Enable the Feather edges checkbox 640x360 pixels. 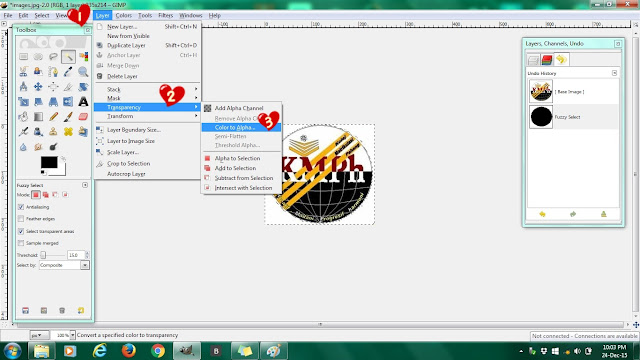[21, 219]
